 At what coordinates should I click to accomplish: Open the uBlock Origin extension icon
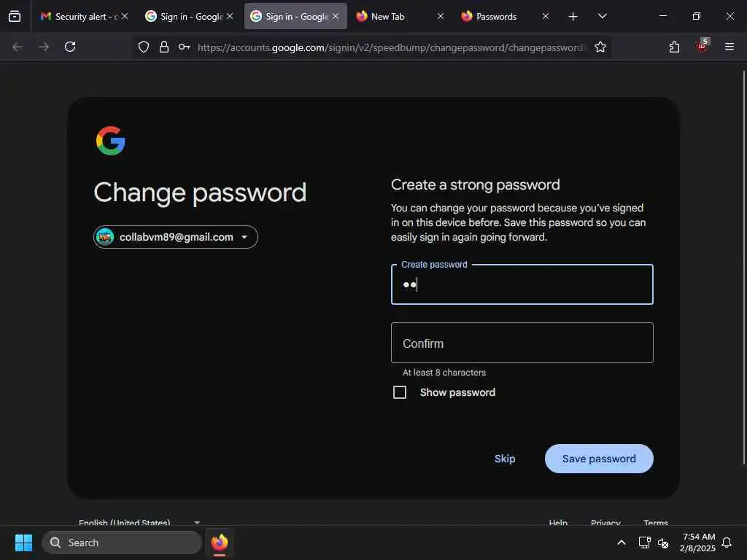click(x=702, y=46)
